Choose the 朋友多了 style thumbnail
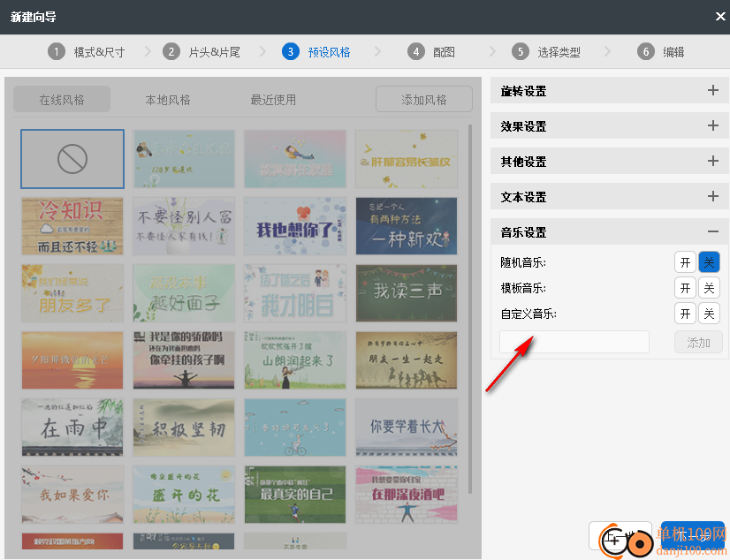Image resolution: width=730 pixels, height=560 pixels. click(x=72, y=293)
